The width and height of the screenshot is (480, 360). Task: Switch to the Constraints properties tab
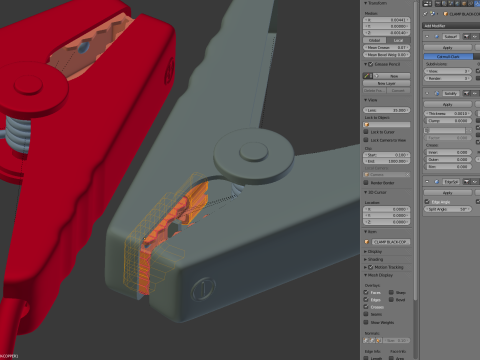coord(470,4)
